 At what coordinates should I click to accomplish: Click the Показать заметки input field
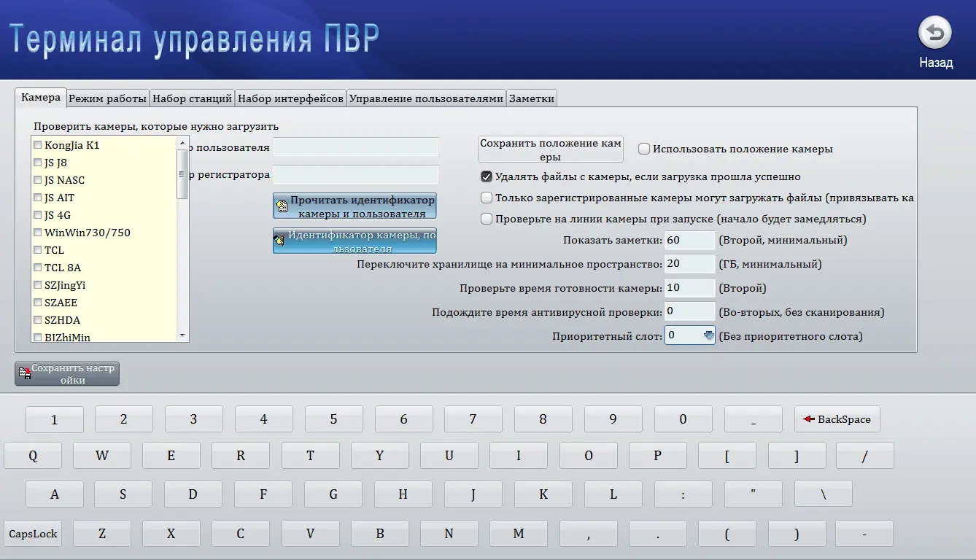coord(689,241)
